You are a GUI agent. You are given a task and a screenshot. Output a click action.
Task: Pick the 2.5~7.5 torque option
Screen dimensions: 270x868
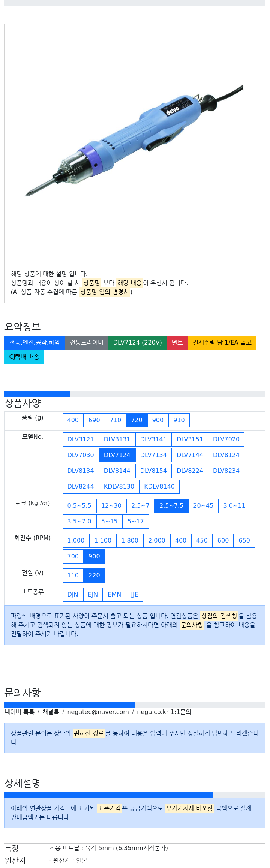(171, 506)
